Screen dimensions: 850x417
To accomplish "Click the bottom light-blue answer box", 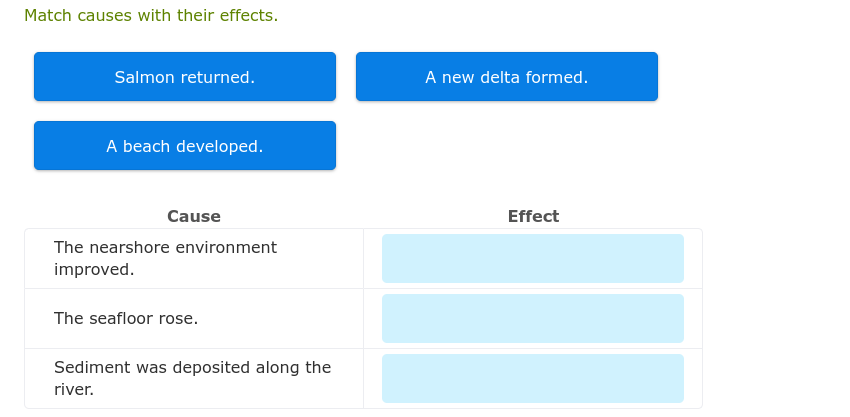I will click(532, 378).
